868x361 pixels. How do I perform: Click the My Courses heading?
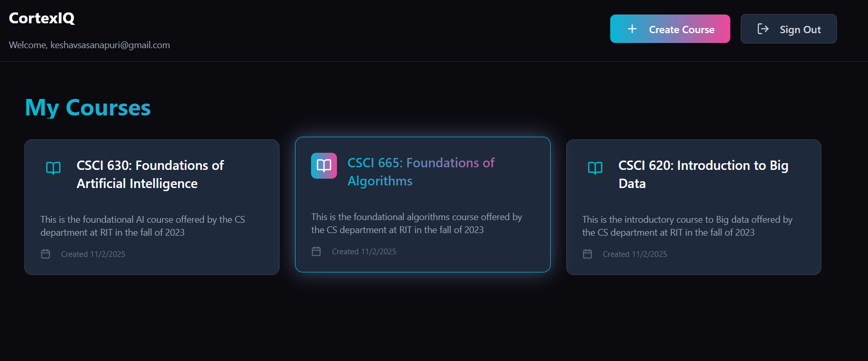pyautogui.click(x=88, y=108)
